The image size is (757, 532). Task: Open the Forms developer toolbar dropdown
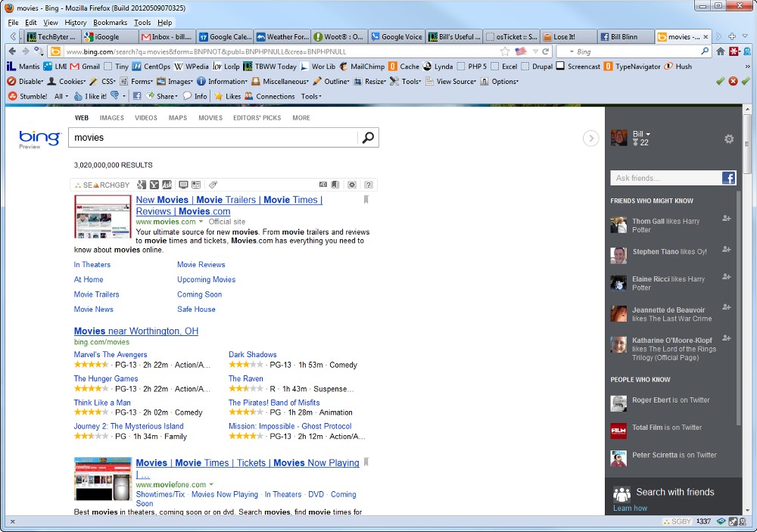[136, 81]
